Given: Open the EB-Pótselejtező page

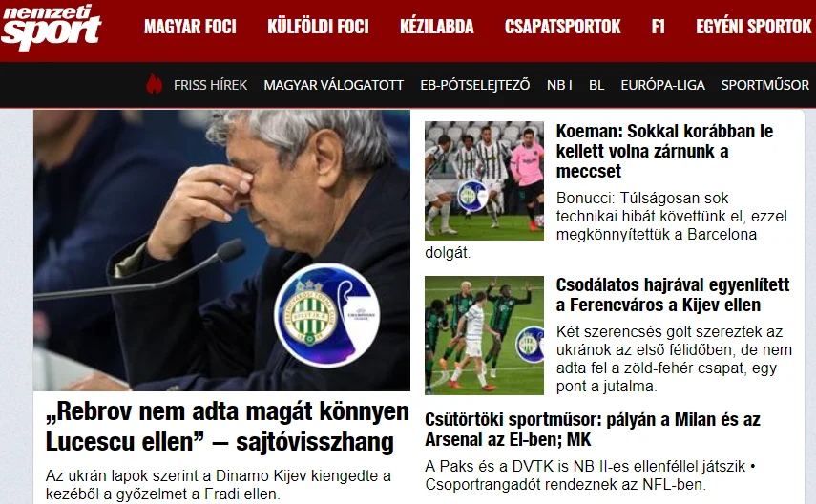Looking at the screenshot, I should click(x=475, y=85).
